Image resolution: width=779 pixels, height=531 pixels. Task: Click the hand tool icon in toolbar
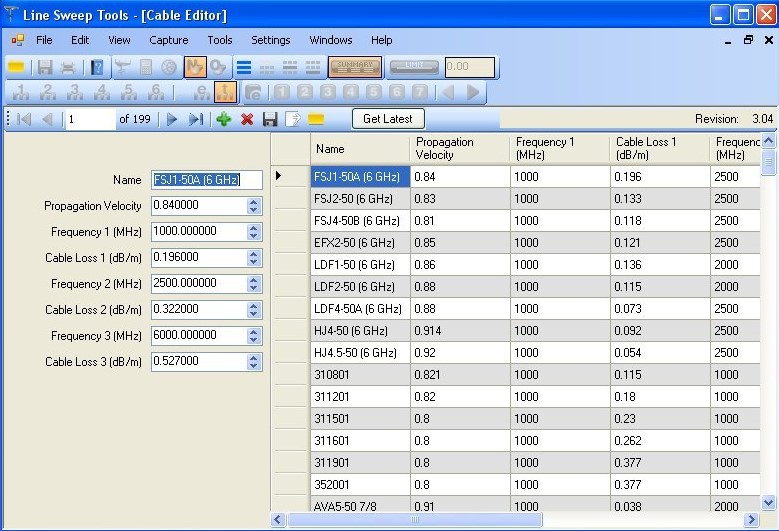[194, 67]
